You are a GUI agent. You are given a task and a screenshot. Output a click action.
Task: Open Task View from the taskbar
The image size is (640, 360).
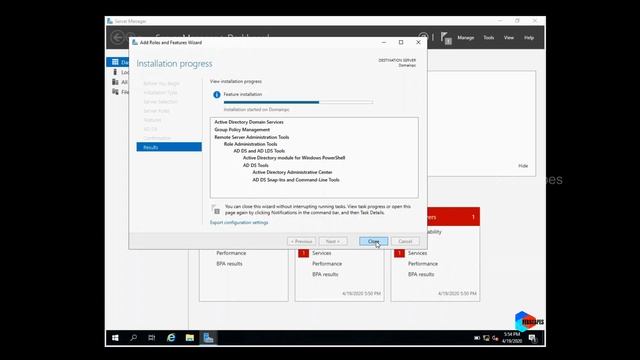point(151,338)
